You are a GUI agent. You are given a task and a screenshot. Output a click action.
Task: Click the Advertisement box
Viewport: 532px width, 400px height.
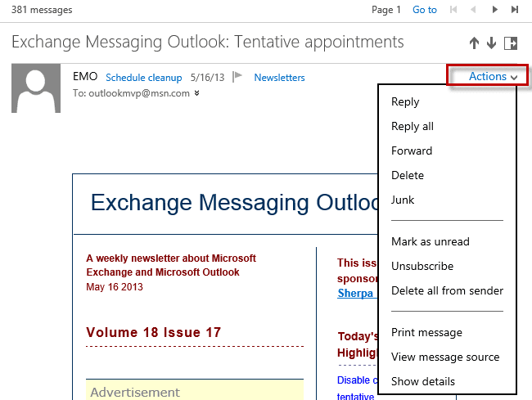point(195,390)
